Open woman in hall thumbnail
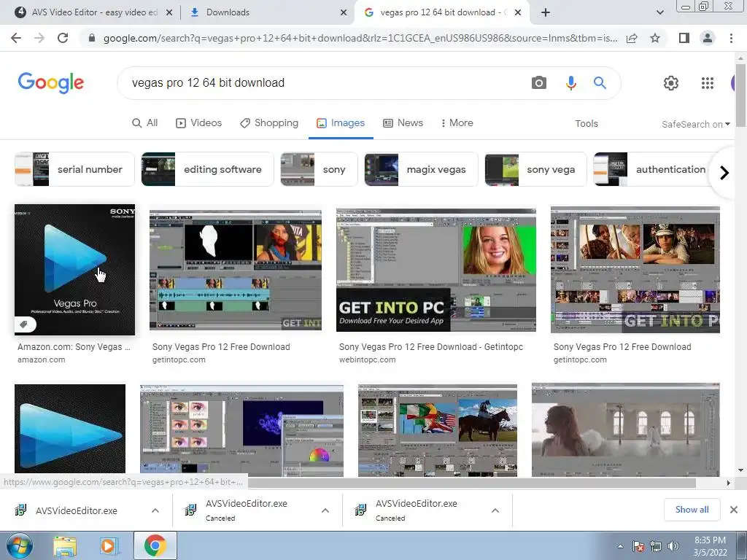The width and height of the screenshot is (747, 560). 625,430
